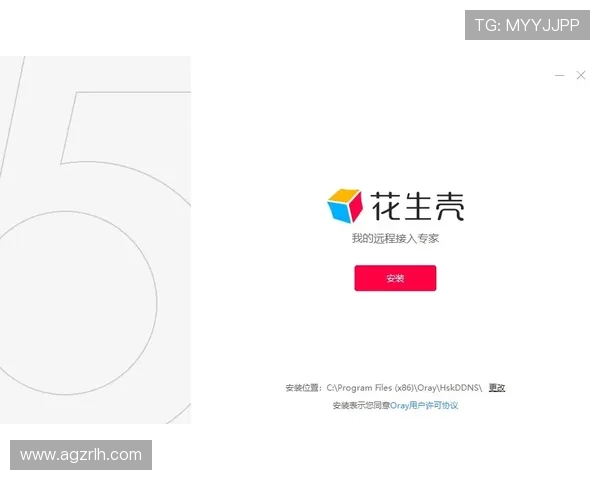600x480 pixels.
Task: Minimize the installer window
Action: click(x=559, y=75)
